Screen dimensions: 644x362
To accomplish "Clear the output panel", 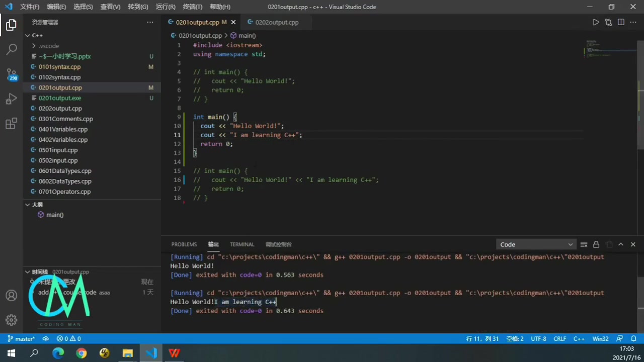I will pos(584,244).
